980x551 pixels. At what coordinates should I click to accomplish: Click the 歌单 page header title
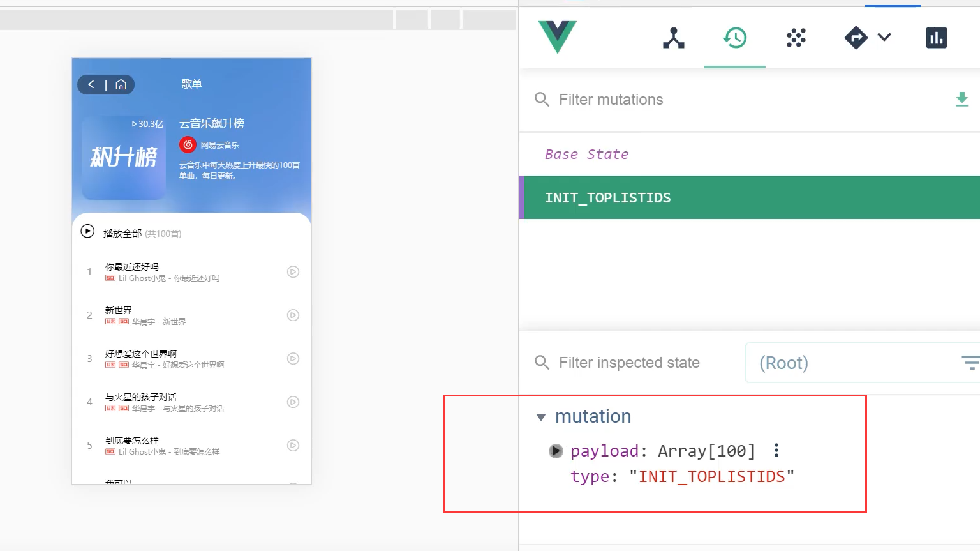191,84
